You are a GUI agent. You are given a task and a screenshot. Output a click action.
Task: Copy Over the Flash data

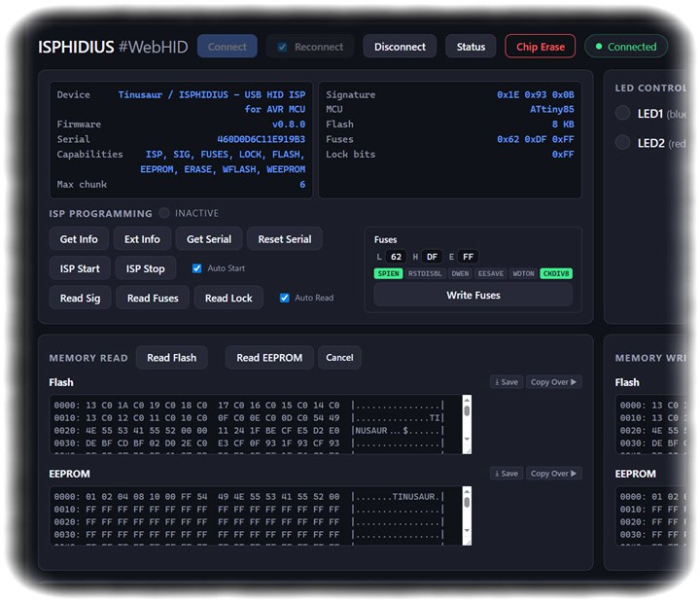pos(553,382)
